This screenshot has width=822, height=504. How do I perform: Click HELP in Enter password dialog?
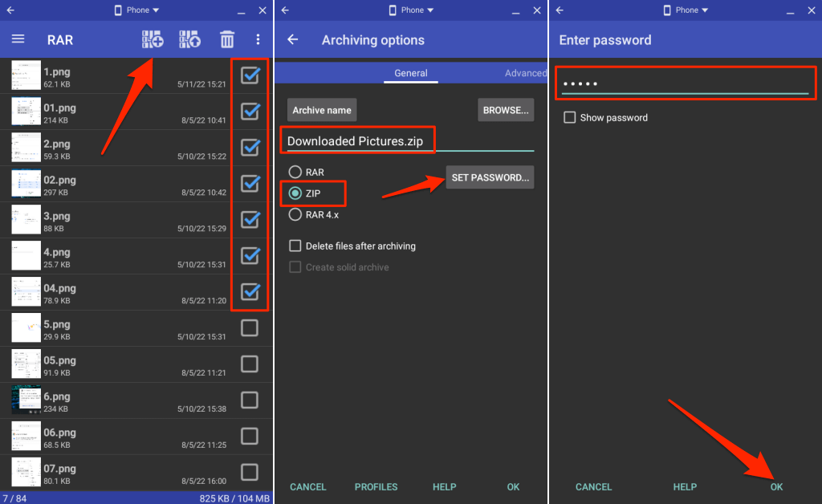pos(685,486)
